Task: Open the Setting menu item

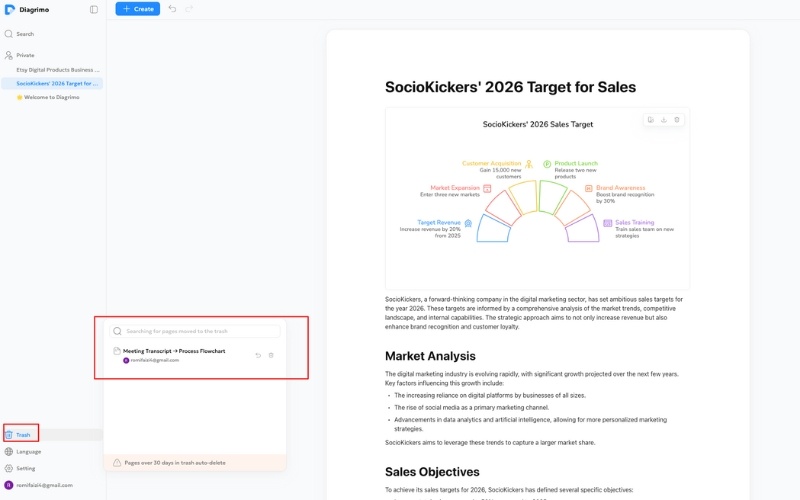Action: 25,468
